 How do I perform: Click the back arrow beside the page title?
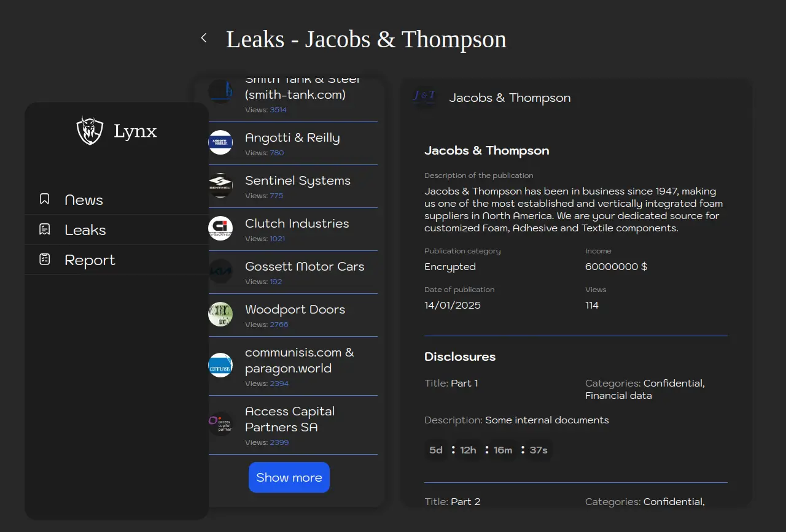[x=204, y=38]
